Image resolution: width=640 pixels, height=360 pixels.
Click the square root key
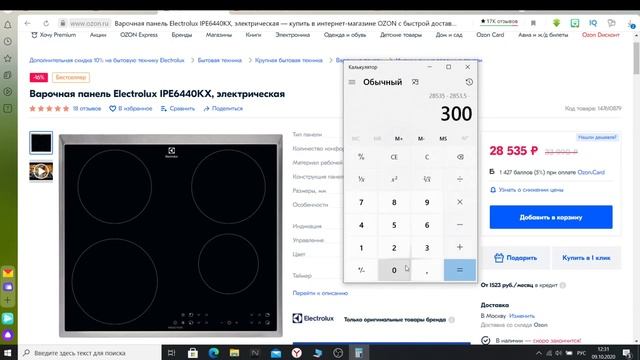click(x=427, y=179)
